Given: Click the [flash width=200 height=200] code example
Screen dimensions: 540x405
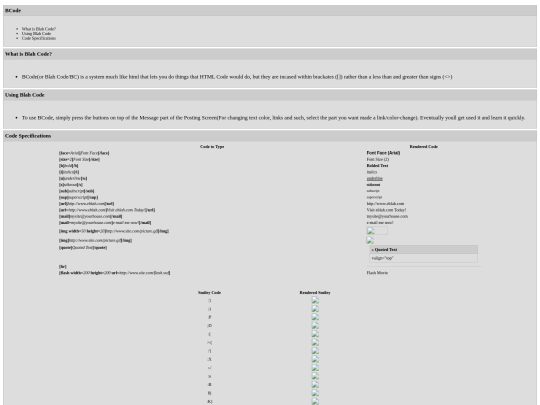Looking at the screenshot, I should [115, 273].
